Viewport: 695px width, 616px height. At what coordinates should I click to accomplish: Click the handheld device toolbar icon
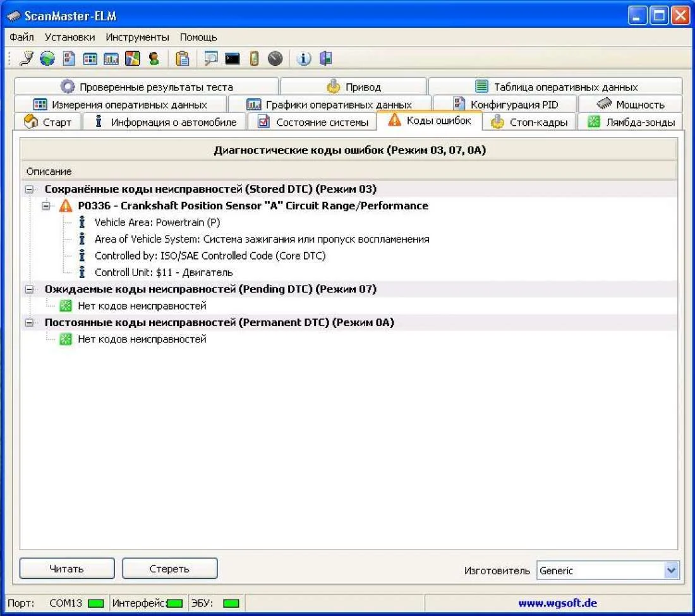click(254, 59)
